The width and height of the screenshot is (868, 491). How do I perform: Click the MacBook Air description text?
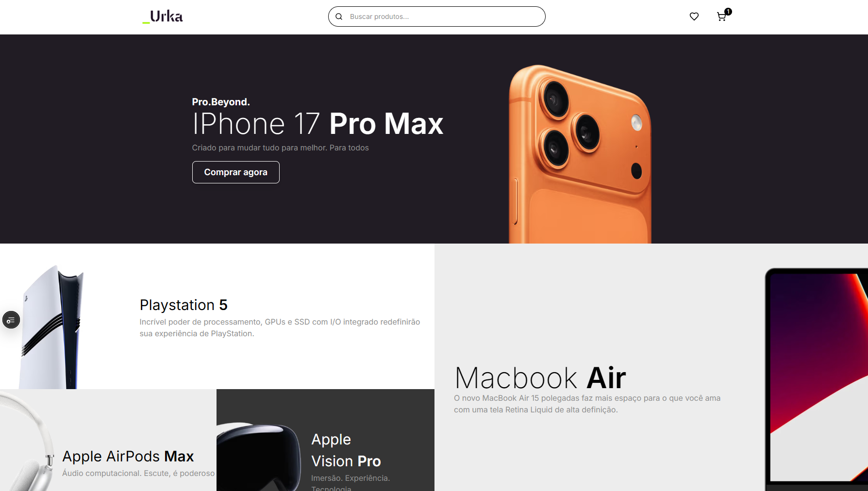tap(587, 404)
